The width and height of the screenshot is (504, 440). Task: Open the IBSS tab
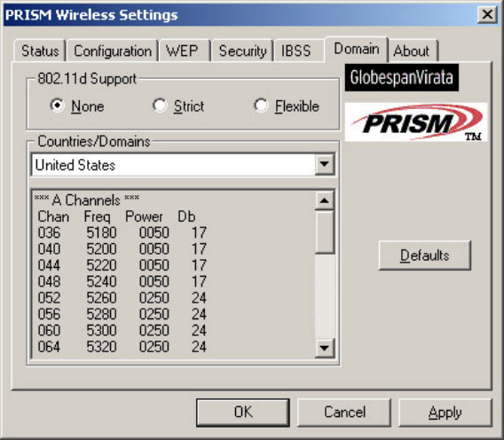(299, 51)
